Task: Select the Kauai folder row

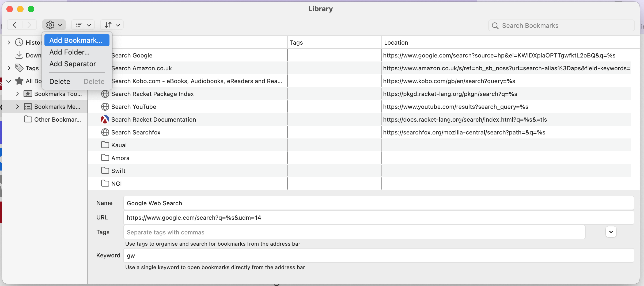Action: point(359,145)
